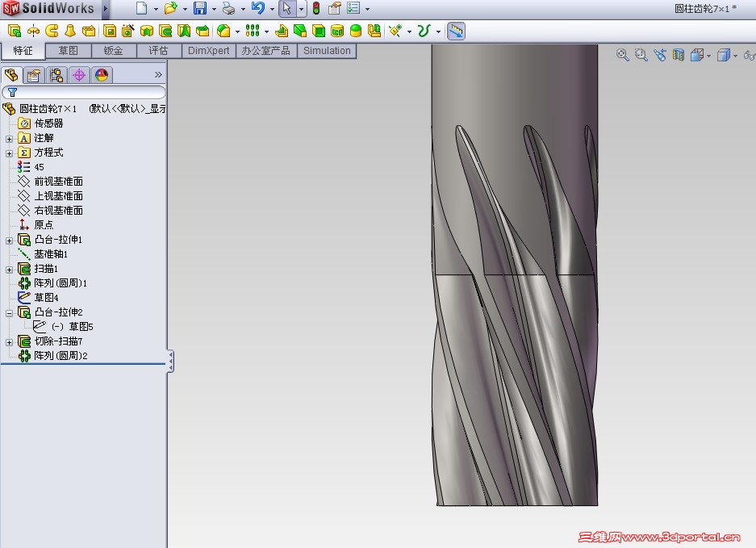Select the Boundary Cut tool

tap(203, 31)
